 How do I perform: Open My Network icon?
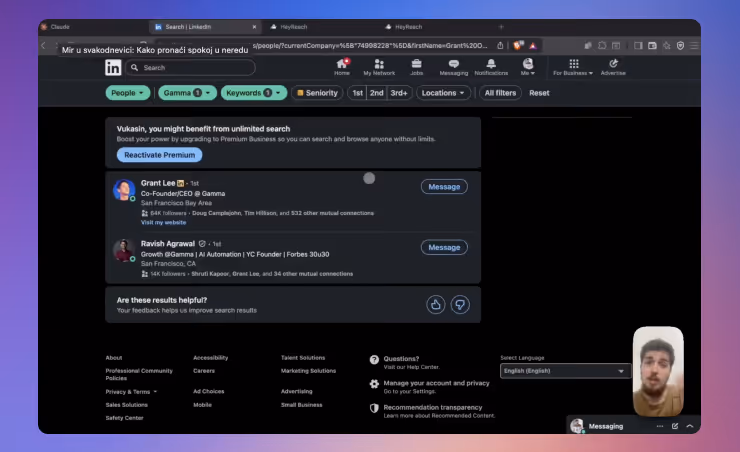(x=379, y=67)
